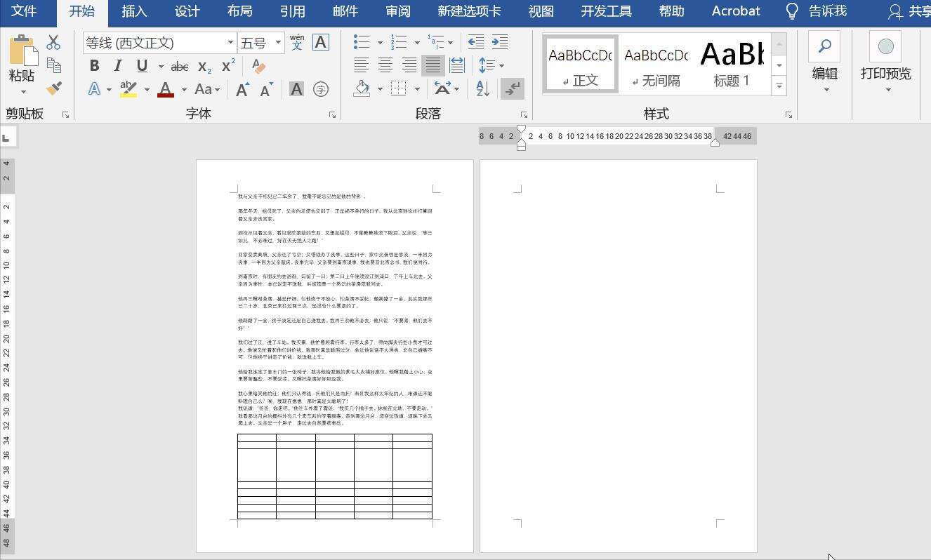Switch to the 插入 tab
This screenshot has width=931, height=560.
click(134, 11)
